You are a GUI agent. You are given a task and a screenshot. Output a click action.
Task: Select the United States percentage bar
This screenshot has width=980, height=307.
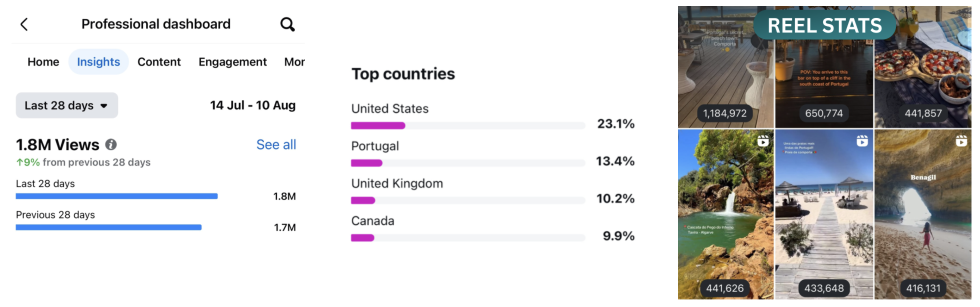[468, 125]
